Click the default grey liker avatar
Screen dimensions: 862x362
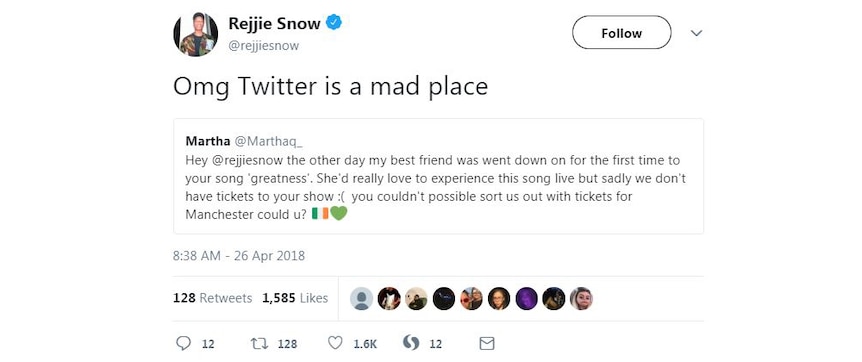[362, 299]
